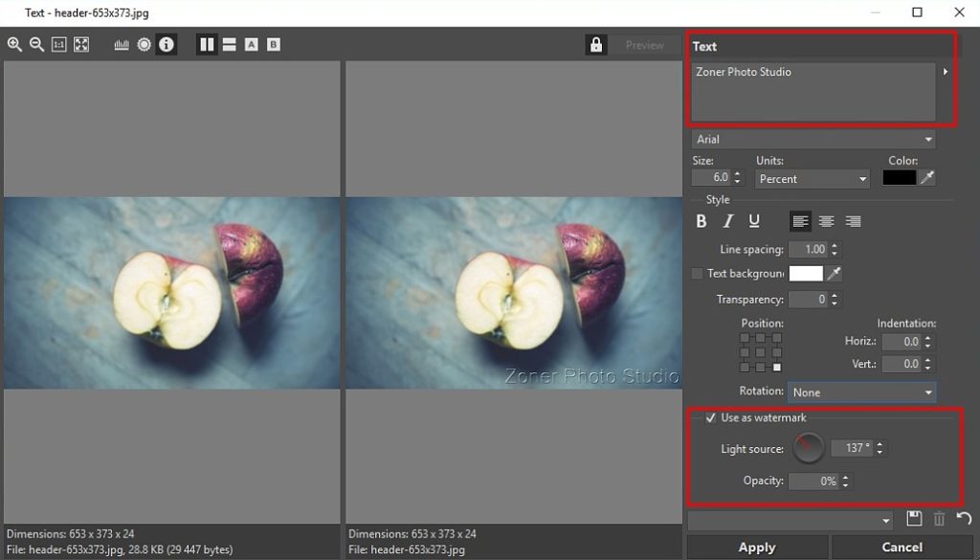This screenshot has height=560, width=980.
Task: Open the black text Color swatch
Action: pos(899,178)
